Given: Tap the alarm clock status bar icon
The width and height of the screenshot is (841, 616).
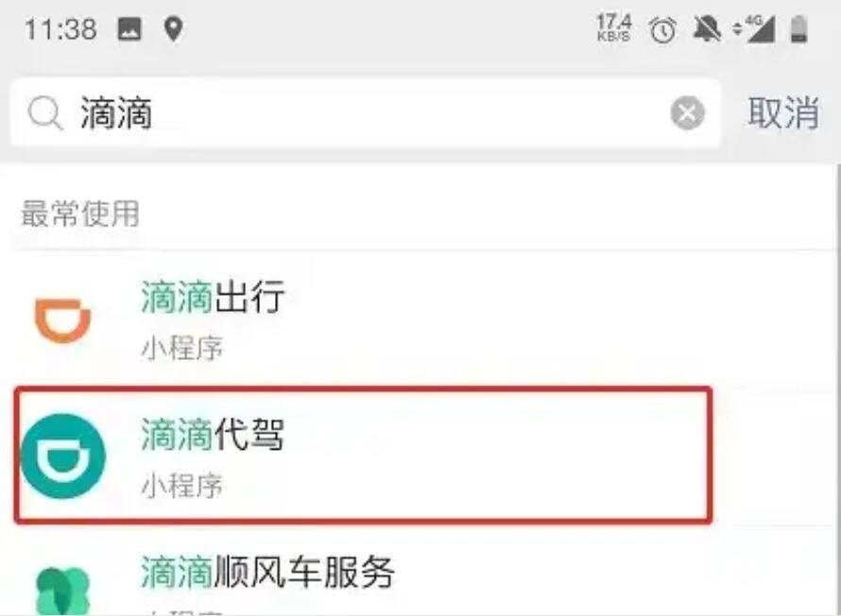Looking at the screenshot, I should point(663,29).
